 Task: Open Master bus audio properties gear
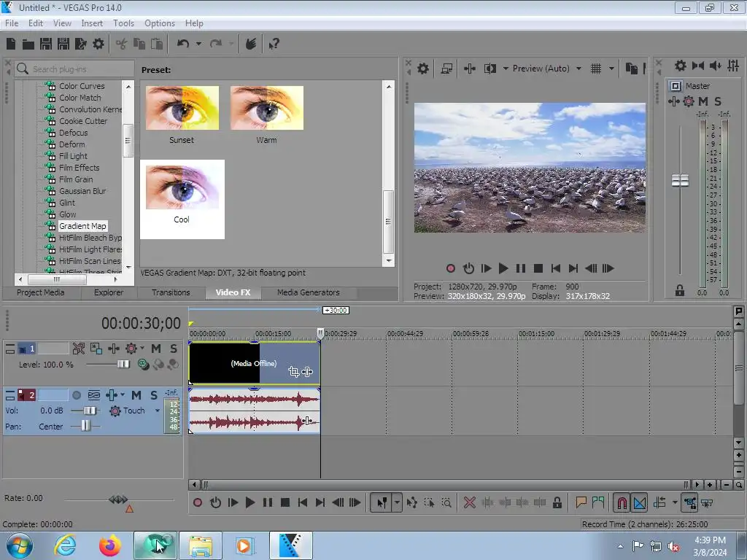[x=681, y=66]
